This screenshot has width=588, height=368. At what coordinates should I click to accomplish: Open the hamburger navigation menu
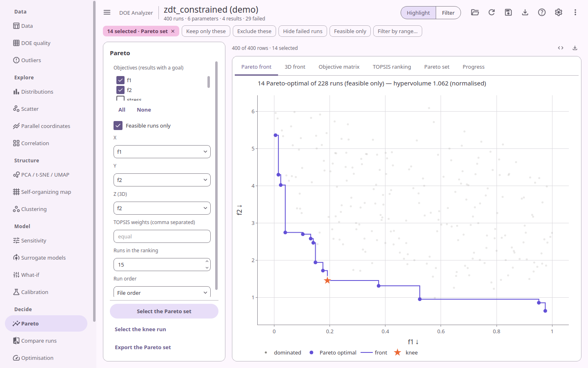(x=107, y=12)
